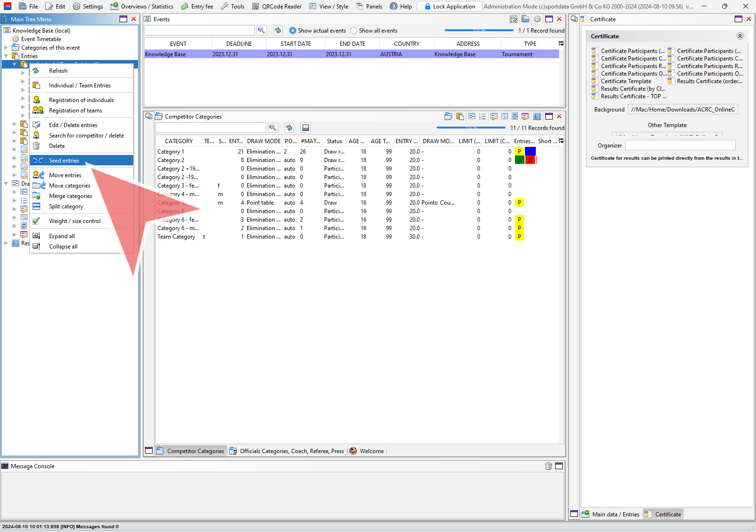Click the green A swatch in Category 2 row
This screenshot has height=532, width=756.
coord(519,160)
